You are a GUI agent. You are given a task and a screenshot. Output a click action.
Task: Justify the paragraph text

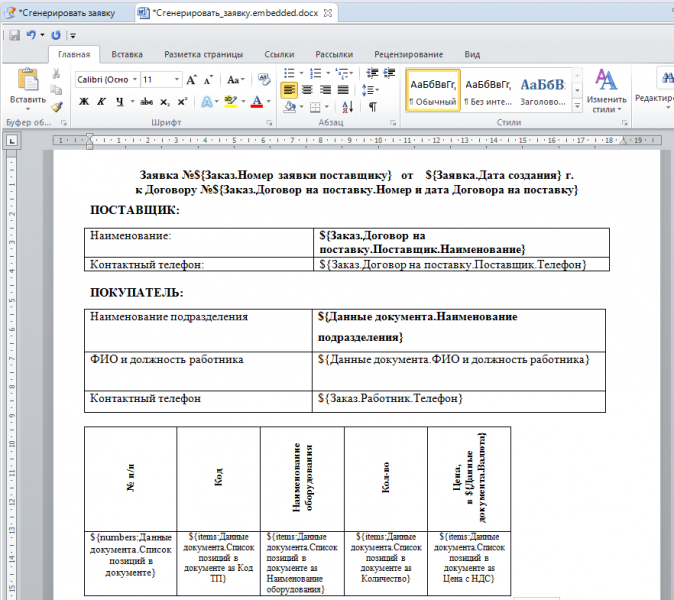point(343,90)
